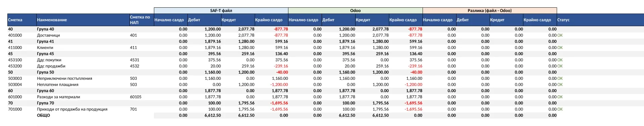Click OK status in row 401000
The height and width of the screenshot is (126, 644).
point(560,35)
